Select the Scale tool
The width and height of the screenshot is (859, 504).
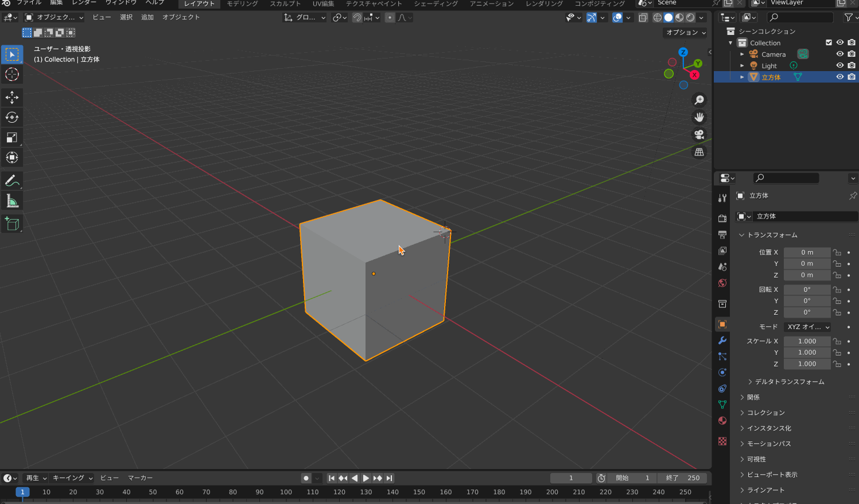click(x=12, y=138)
